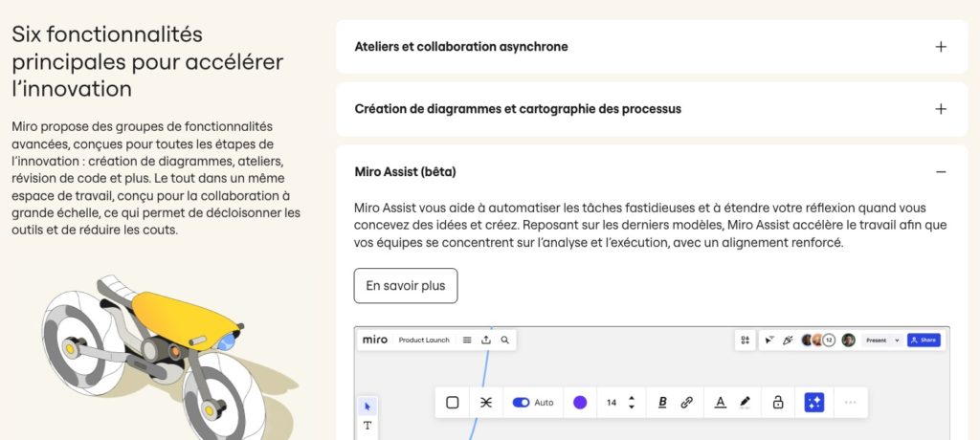This screenshot has width=980, height=440.
Task: Click the Miro Assist sparkle icon
Action: coord(813,403)
